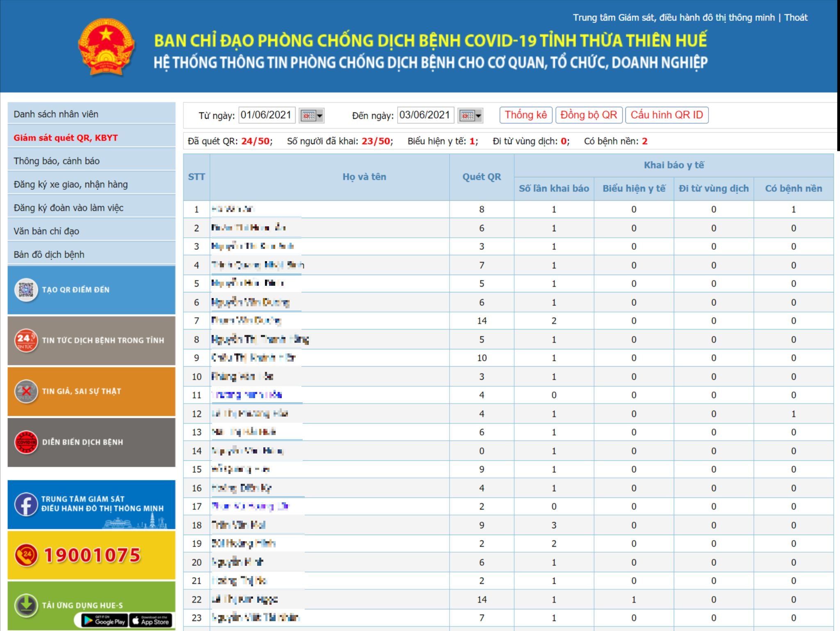
Task: Click the Từ ngày date field 01/06/2021
Action: 266,115
